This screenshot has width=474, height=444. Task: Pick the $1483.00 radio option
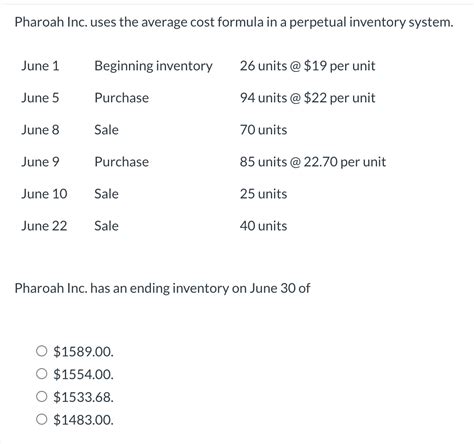pyautogui.click(x=41, y=419)
